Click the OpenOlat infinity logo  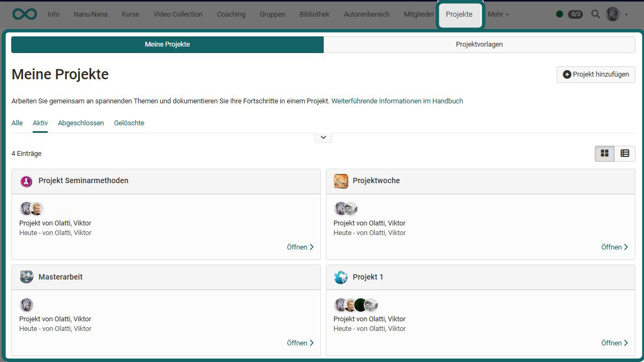pos(24,14)
